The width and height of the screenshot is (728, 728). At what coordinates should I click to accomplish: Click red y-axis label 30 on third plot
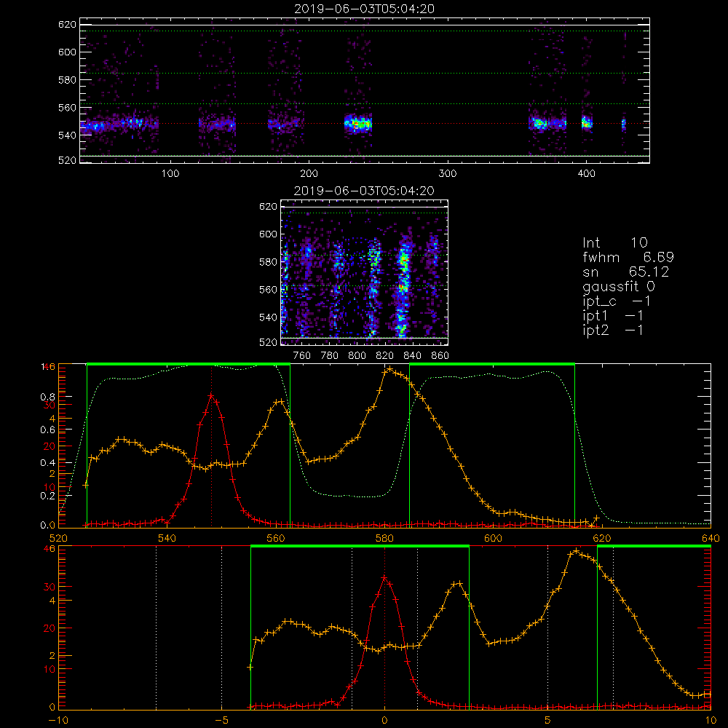tap(50, 405)
